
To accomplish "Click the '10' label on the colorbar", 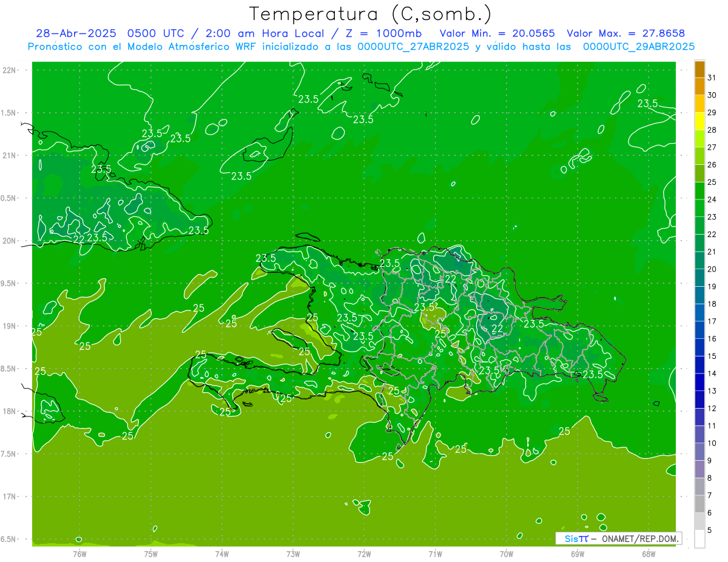I will (712, 443).
